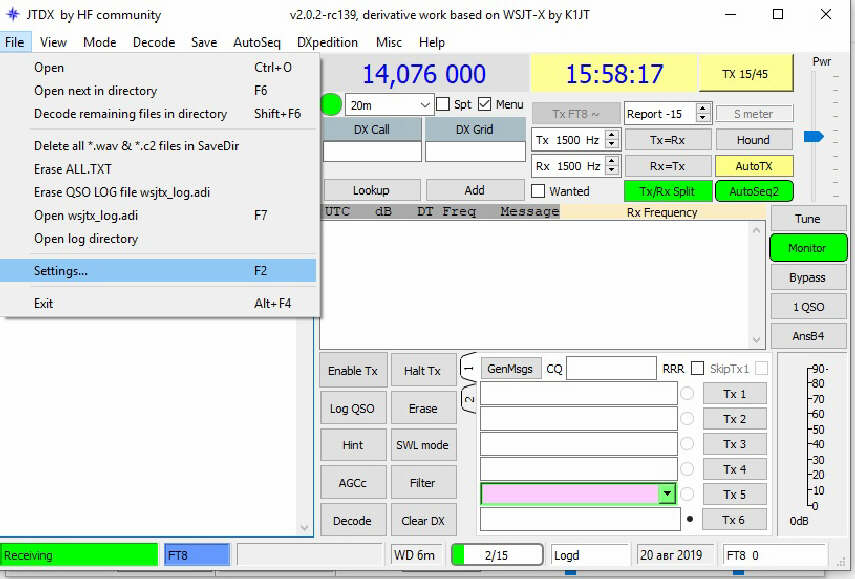Change the Rx 1500 Hz stepper
This screenshot has width=855, height=579.
612,165
